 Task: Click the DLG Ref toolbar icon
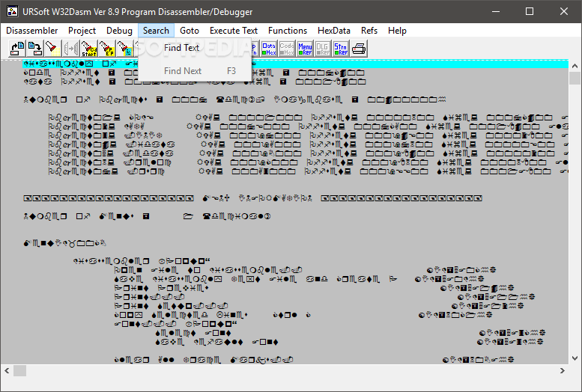323,49
